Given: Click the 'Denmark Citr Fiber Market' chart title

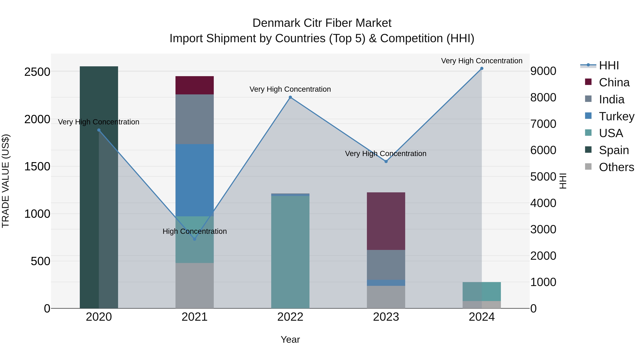Looking at the screenshot, I should click(322, 23).
